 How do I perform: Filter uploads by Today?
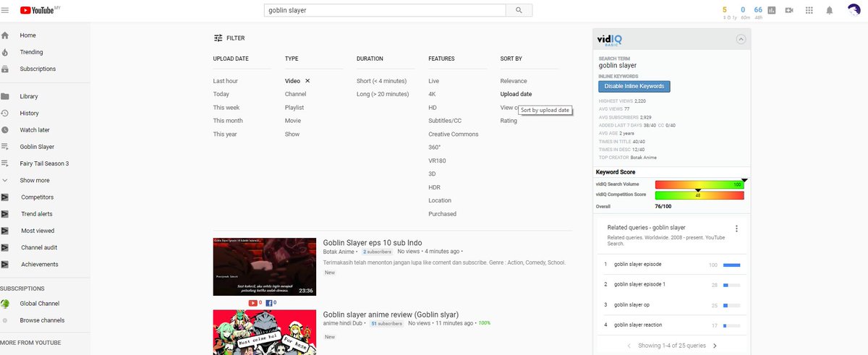[x=221, y=94]
